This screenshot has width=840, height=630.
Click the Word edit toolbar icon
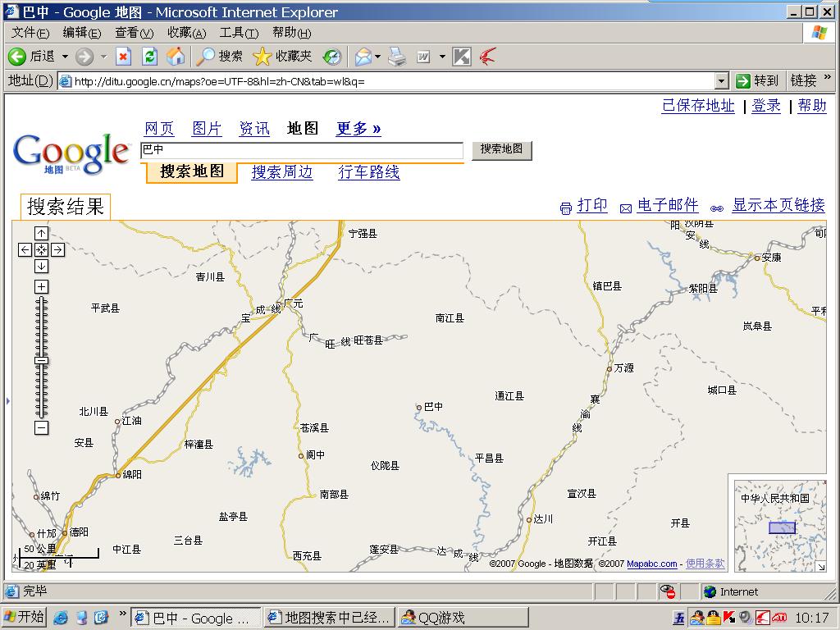(424, 57)
